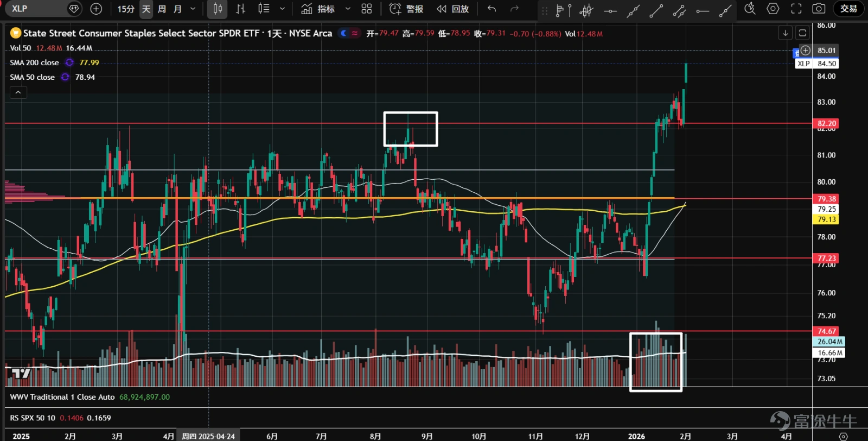Collapse the indicator legend with chevron
This screenshot has width=868, height=441.
18,92
